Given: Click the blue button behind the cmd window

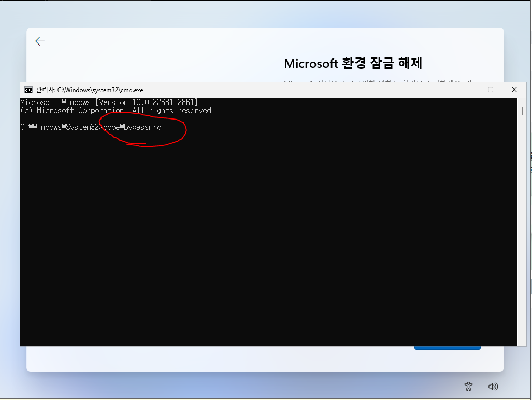Looking at the screenshot, I should [447, 348].
